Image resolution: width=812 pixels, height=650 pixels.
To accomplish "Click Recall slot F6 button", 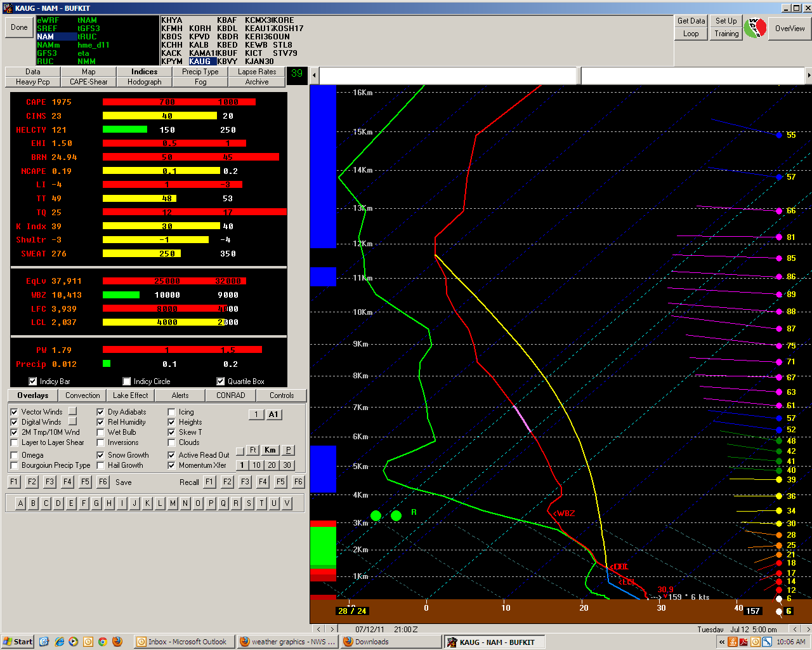I will coord(298,482).
